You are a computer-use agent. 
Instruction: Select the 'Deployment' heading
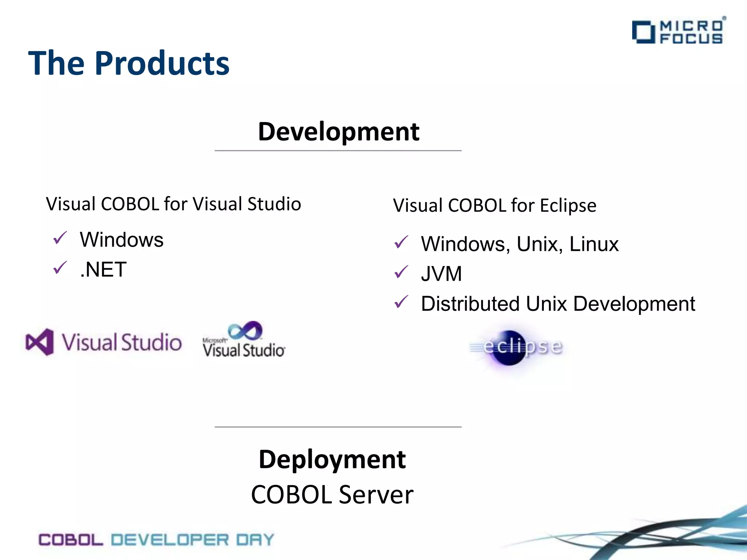click(332, 460)
